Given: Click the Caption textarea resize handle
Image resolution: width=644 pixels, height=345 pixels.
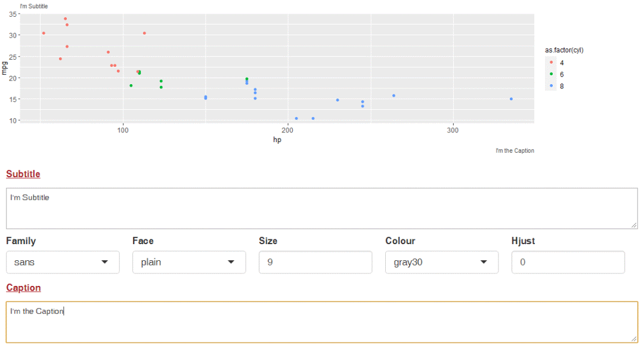Looking at the screenshot, I should point(634,339).
